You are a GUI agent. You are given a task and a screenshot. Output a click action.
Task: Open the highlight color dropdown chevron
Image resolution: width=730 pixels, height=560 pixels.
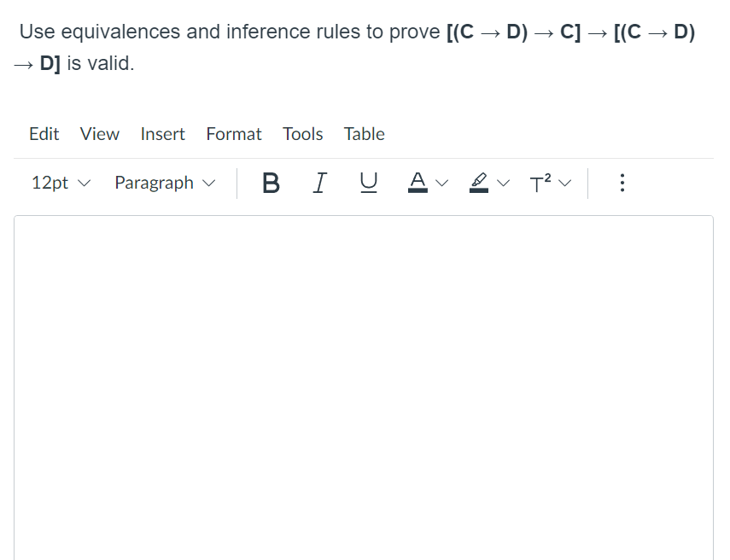click(x=503, y=183)
